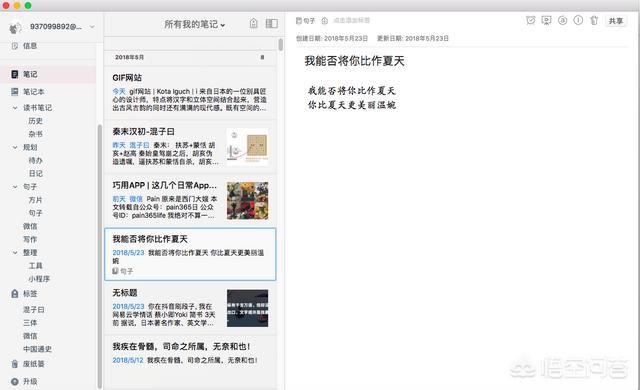This screenshot has height=390, width=640.
Task: Click the 巧用APP note thumbnail
Action: click(247, 201)
